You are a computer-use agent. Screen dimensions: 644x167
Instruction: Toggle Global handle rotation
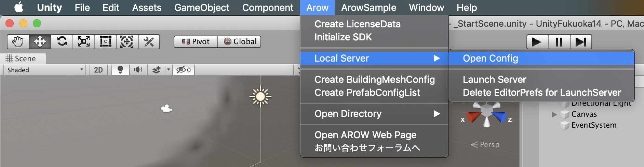pos(240,42)
